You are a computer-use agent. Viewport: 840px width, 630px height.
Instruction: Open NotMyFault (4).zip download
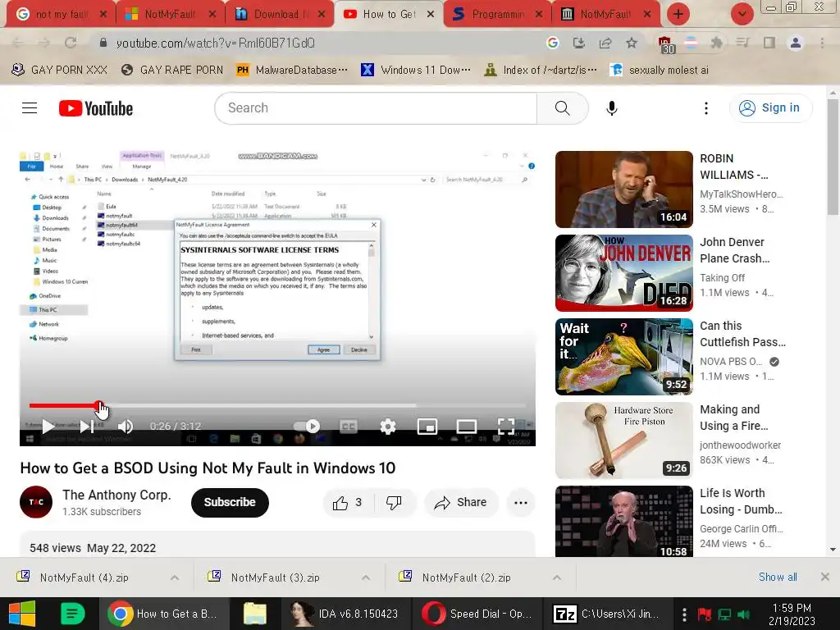[x=84, y=577]
